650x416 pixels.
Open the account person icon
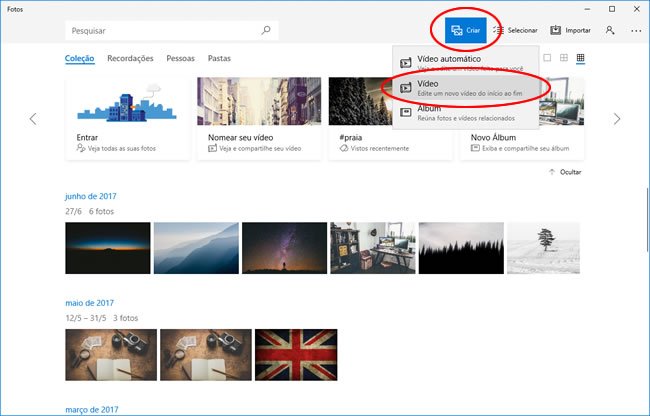point(609,31)
